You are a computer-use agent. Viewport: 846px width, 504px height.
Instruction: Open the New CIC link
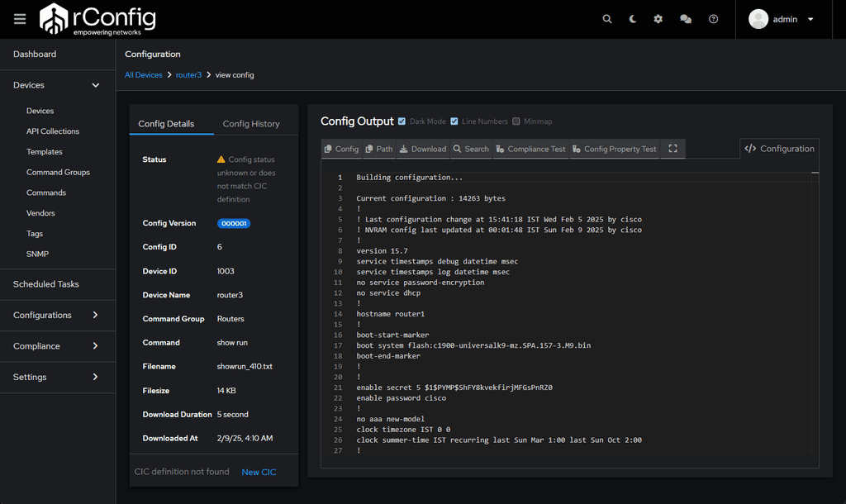point(259,471)
